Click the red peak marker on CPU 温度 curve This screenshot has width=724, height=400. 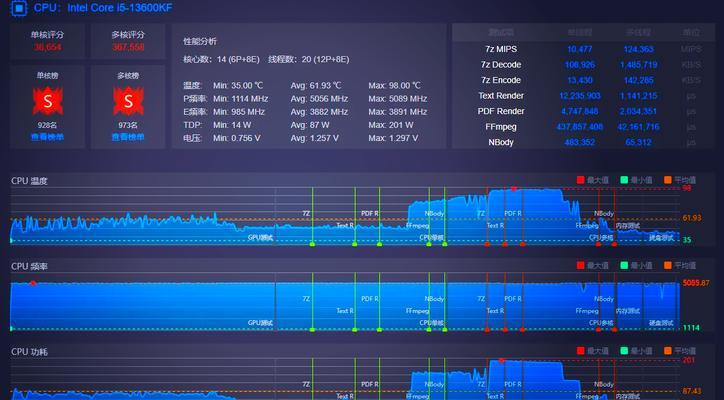[x=513, y=188]
